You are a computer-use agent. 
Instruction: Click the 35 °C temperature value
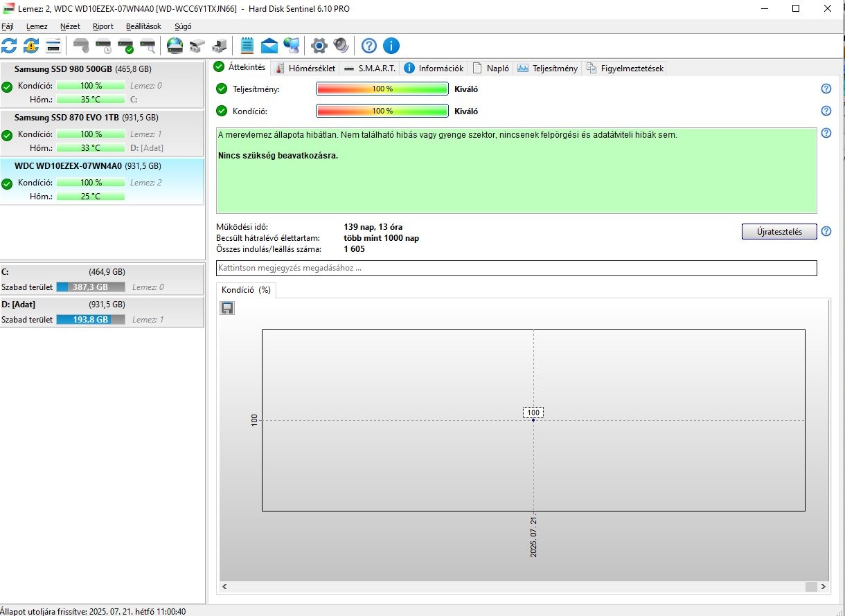(91, 99)
